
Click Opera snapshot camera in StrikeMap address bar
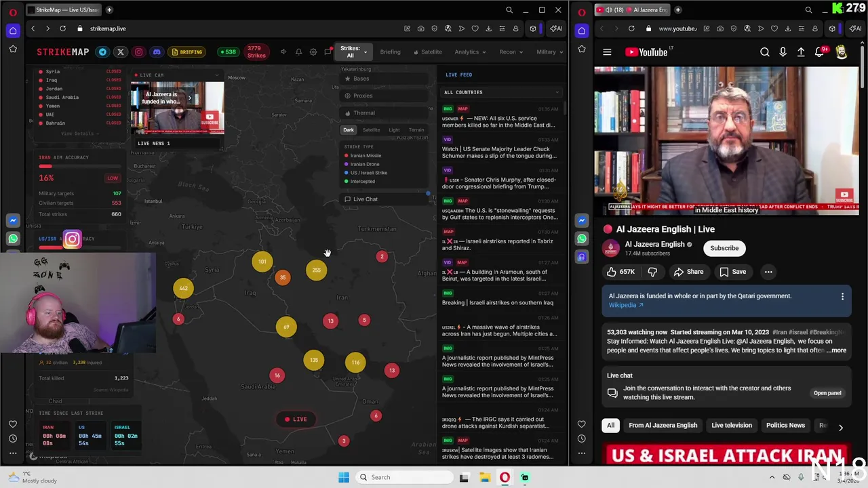coord(421,28)
